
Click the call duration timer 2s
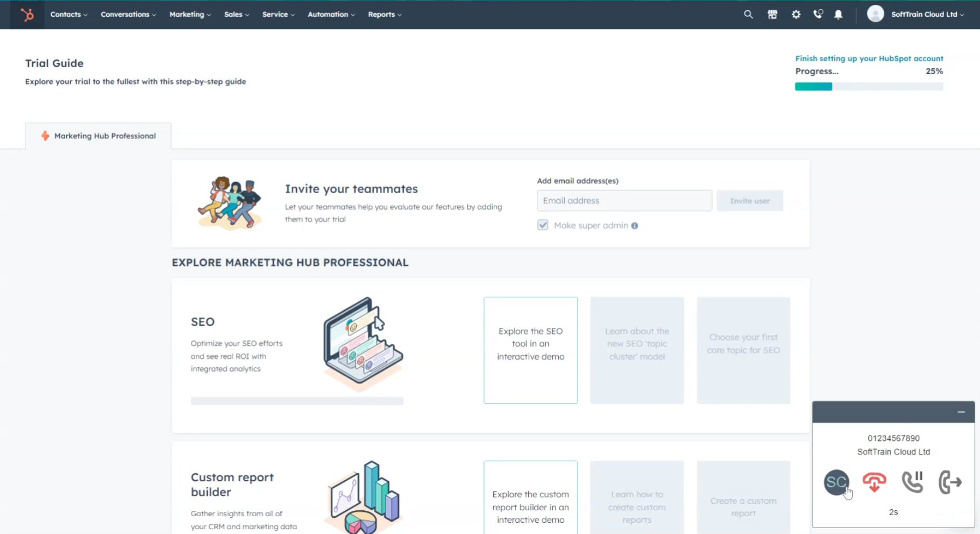(893, 512)
